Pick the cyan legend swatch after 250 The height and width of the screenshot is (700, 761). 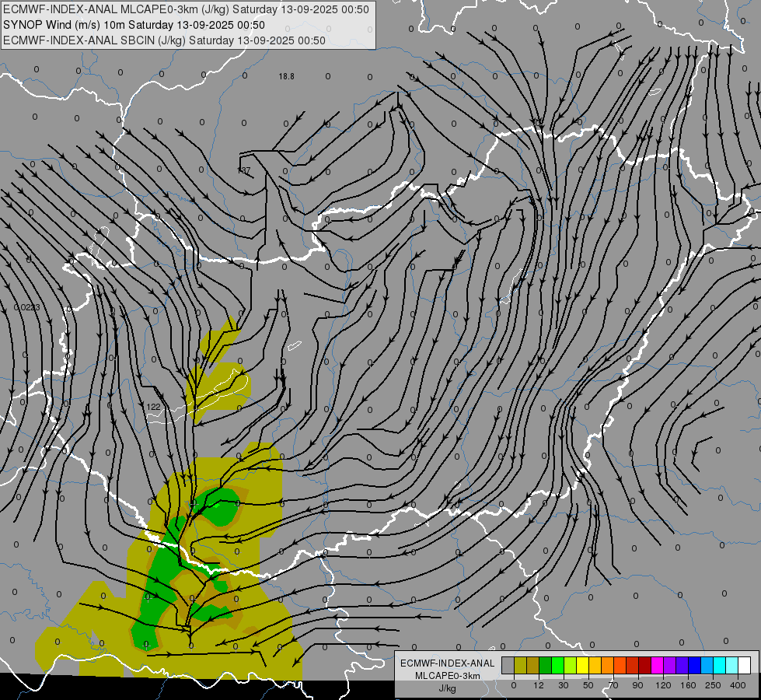tap(720, 665)
